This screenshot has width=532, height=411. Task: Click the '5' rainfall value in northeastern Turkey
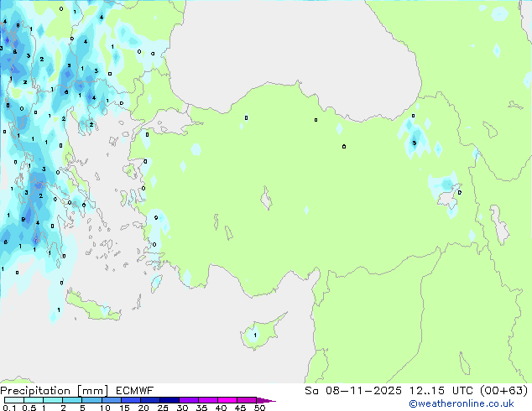click(x=414, y=143)
